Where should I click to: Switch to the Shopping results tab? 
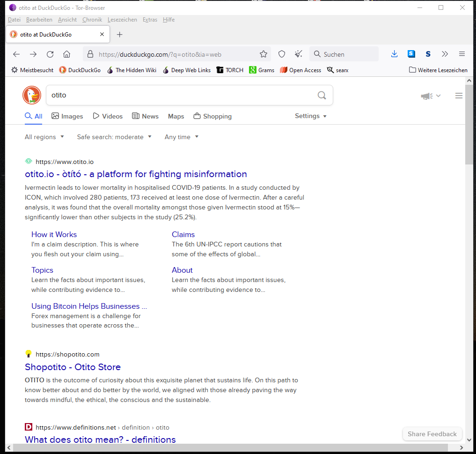point(212,116)
